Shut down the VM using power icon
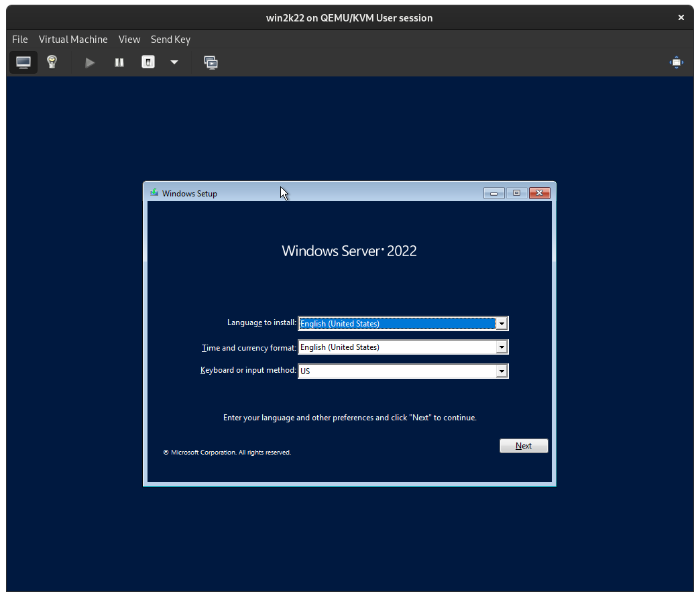 coord(148,62)
